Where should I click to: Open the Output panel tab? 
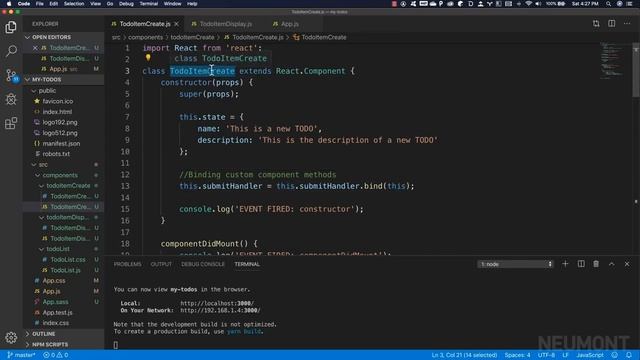[161, 264]
